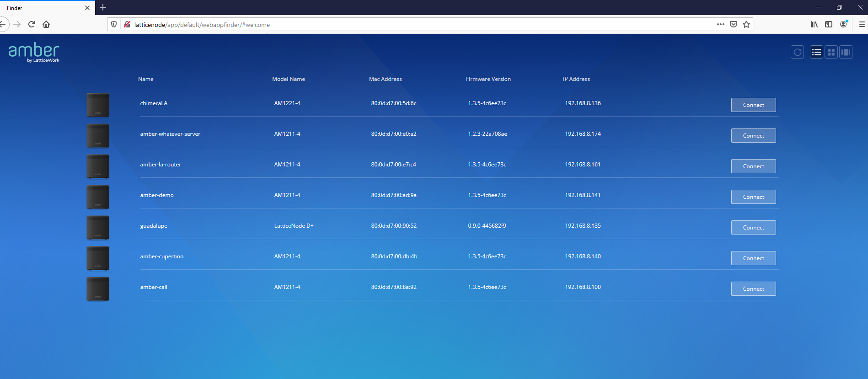Click IP address 192.168.8.136
This screenshot has height=379, width=868.
583,103
